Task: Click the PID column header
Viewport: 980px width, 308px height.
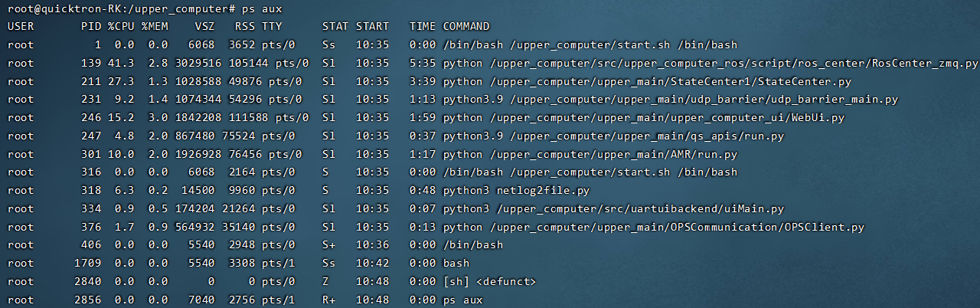Action: 90,27
